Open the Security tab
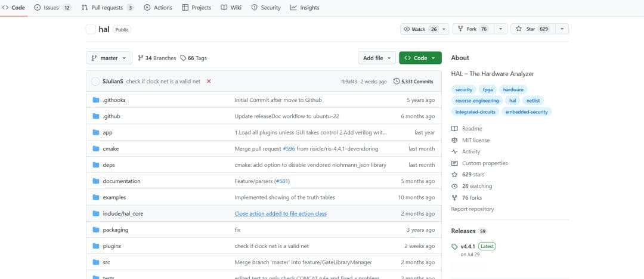644x279 pixels. click(266, 7)
